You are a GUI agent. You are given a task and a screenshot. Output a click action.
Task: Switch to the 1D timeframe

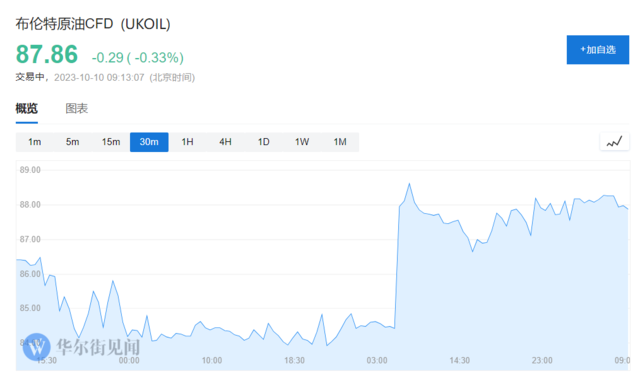tap(264, 142)
